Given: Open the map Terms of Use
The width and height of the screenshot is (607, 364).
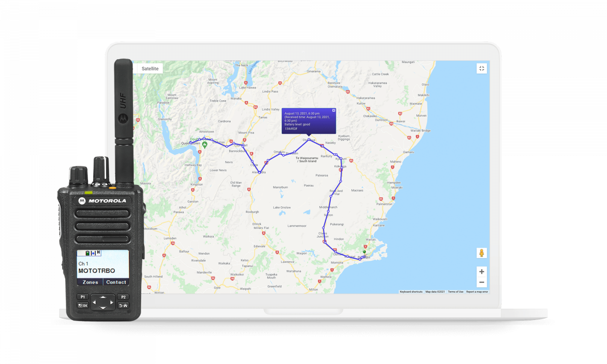Looking at the screenshot, I should 455,292.
